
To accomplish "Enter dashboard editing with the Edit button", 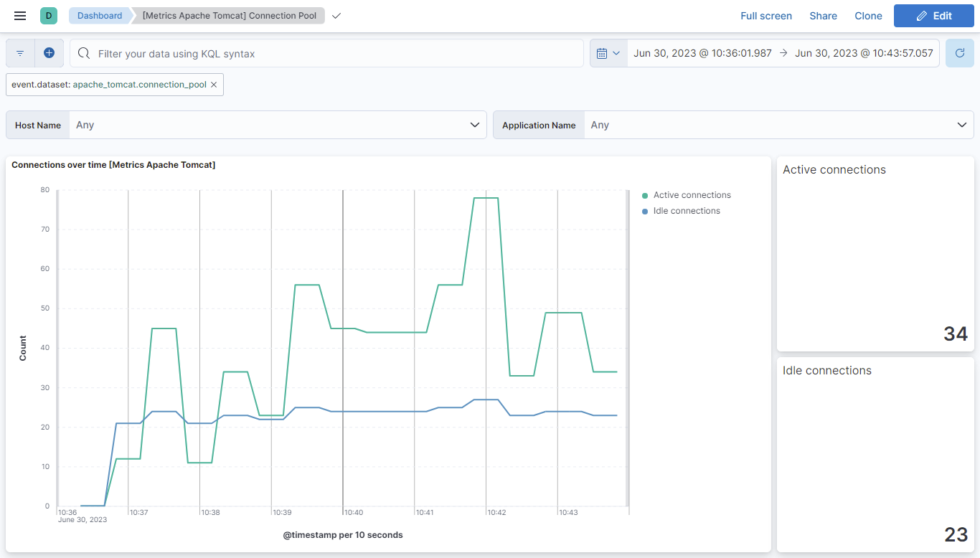I will click(x=933, y=15).
